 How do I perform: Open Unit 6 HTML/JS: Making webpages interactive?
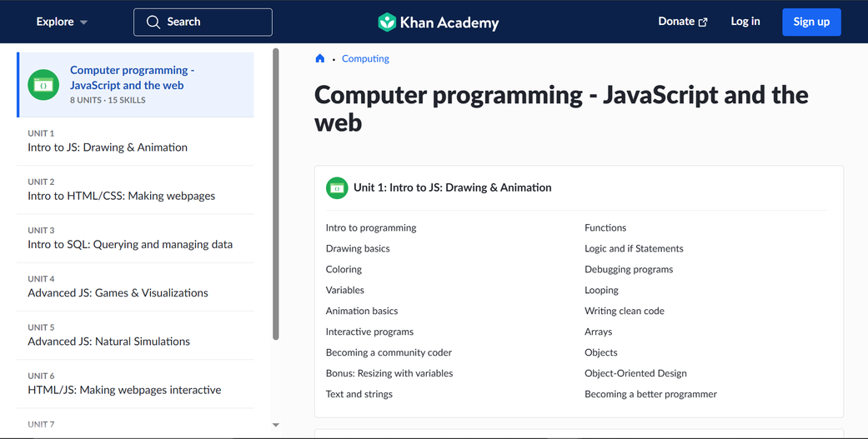[x=135, y=384]
